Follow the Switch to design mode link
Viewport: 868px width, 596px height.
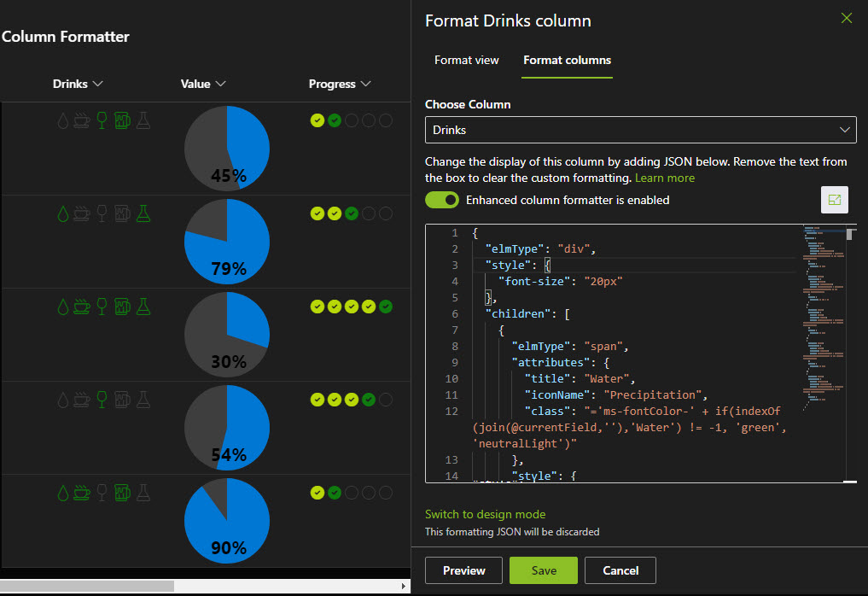click(x=485, y=514)
